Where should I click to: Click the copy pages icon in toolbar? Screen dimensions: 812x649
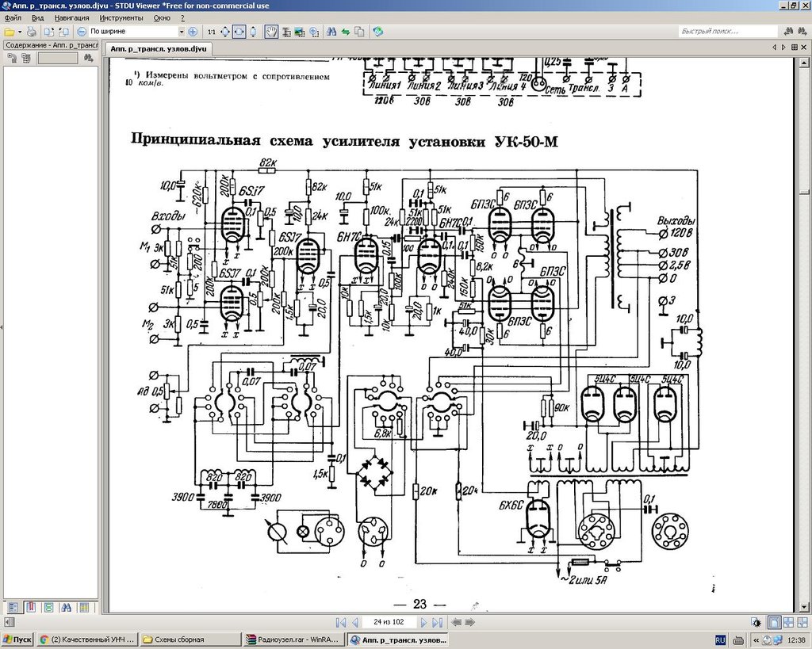click(359, 32)
